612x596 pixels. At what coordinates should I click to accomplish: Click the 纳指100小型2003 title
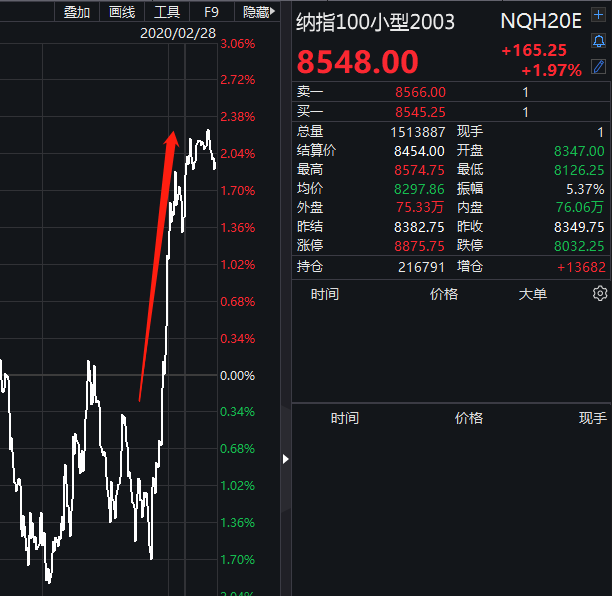(x=375, y=22)
